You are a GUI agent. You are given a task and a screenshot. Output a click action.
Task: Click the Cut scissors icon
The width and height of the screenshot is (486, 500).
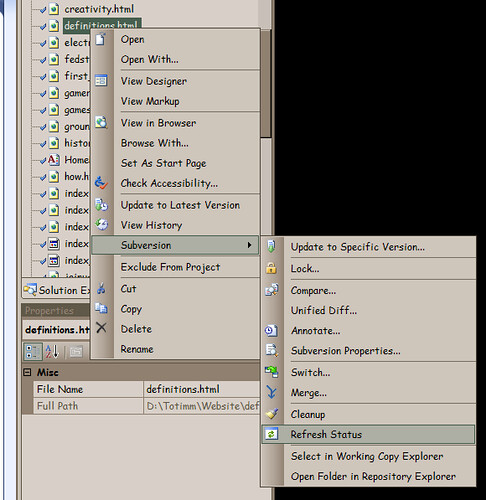(x=101, y=289)
